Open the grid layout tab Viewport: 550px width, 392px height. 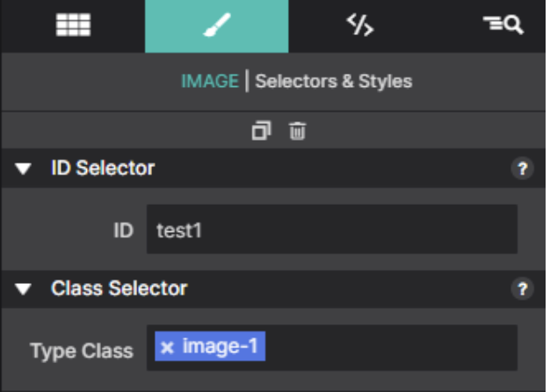coord(73,26)
